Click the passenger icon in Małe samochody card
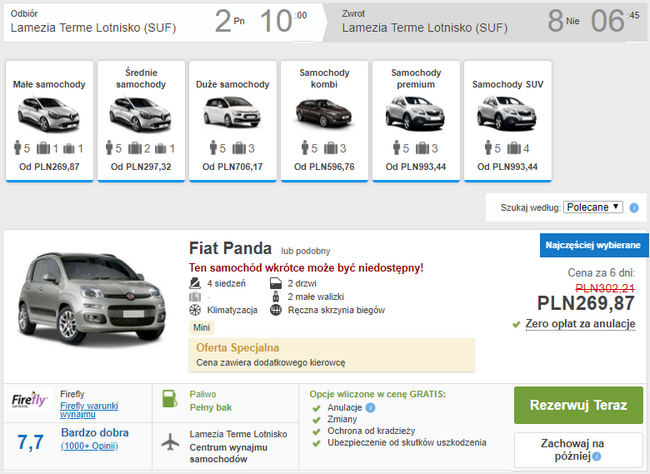 coord(17,148)
